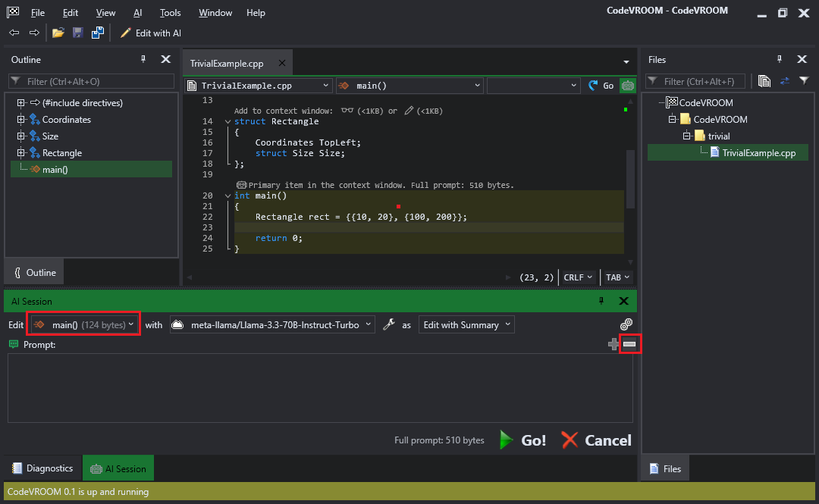The height and width of the screenshot is (504, 819).
Task: Open the View menu
Action: (x=105, y=13)
